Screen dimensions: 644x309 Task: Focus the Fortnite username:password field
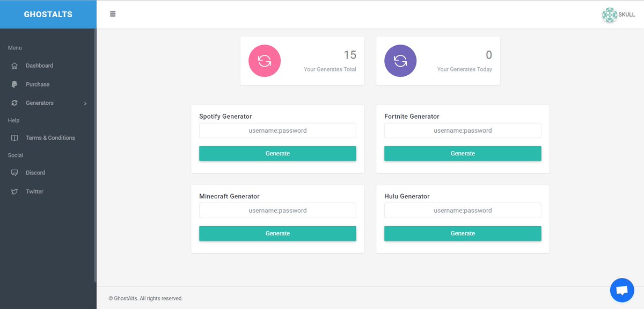[x=463, y=131]
